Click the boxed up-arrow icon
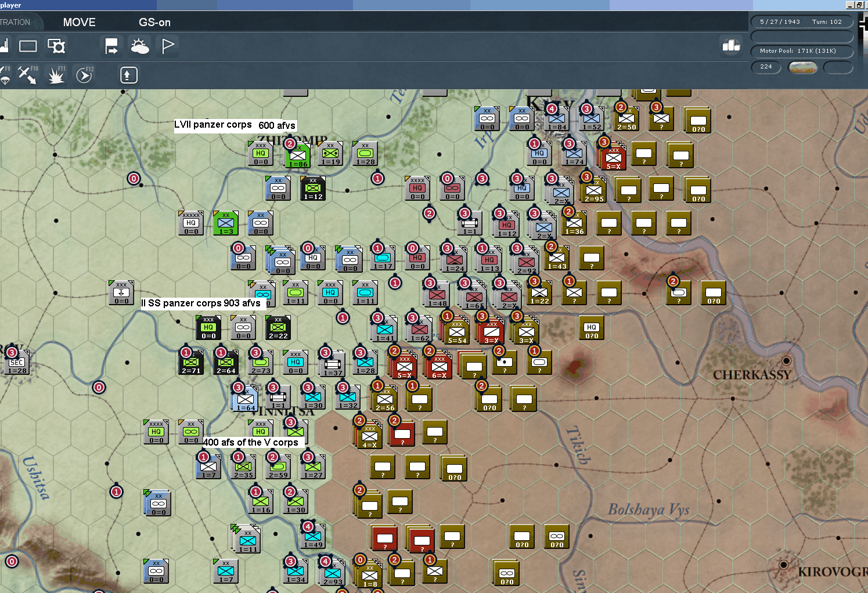The height and width of the screenshot is (593, 868). 128,75
